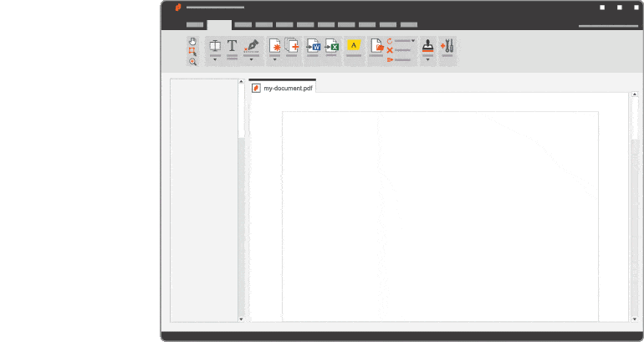Select the Hand pan tool
644x342 pixels.
pos(192,42)
